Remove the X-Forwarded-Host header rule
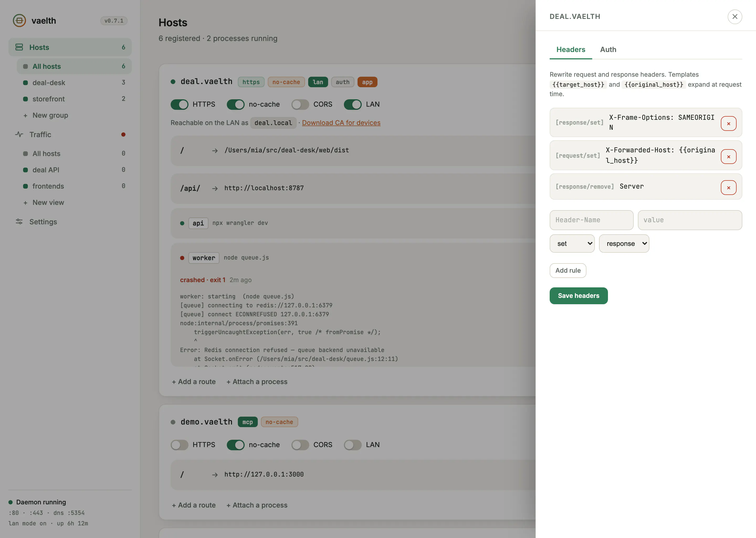 728,156
